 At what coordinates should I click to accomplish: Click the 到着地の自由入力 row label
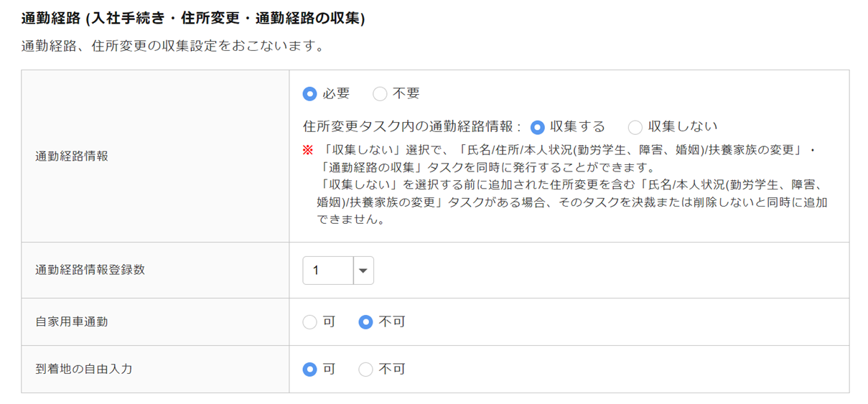click(x=84, y=369)
